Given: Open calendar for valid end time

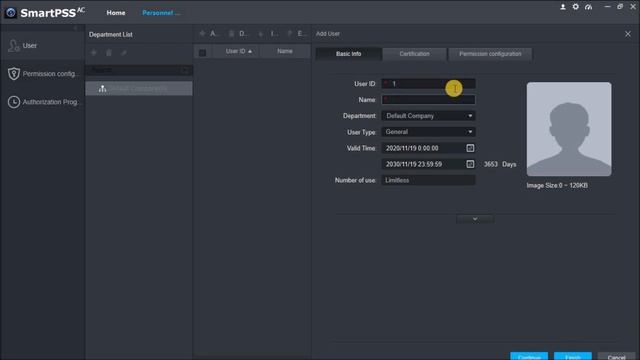Looking at the screenshot, I should pyautogui.click(x=470, y=164).
